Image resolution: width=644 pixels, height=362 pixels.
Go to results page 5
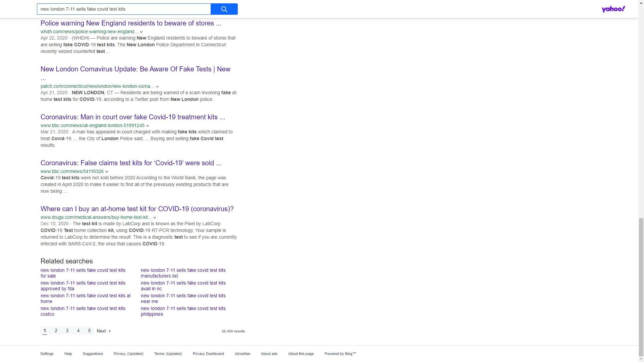89,331
